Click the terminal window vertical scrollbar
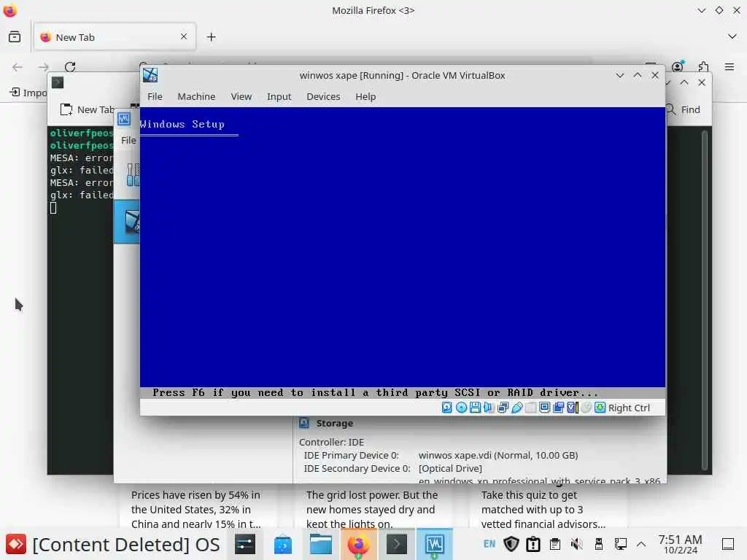This screenshot has width=747, height=560. (x=704, y=300)
